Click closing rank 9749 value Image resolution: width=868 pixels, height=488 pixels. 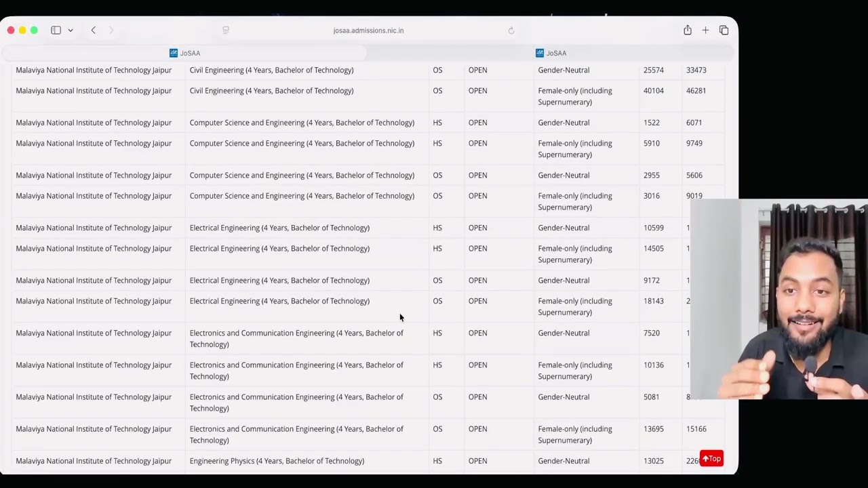pos(694,144)
